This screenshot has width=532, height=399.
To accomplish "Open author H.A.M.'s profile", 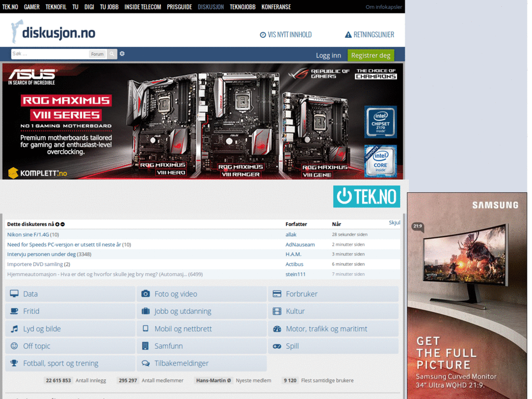I will tap(293, 254).
